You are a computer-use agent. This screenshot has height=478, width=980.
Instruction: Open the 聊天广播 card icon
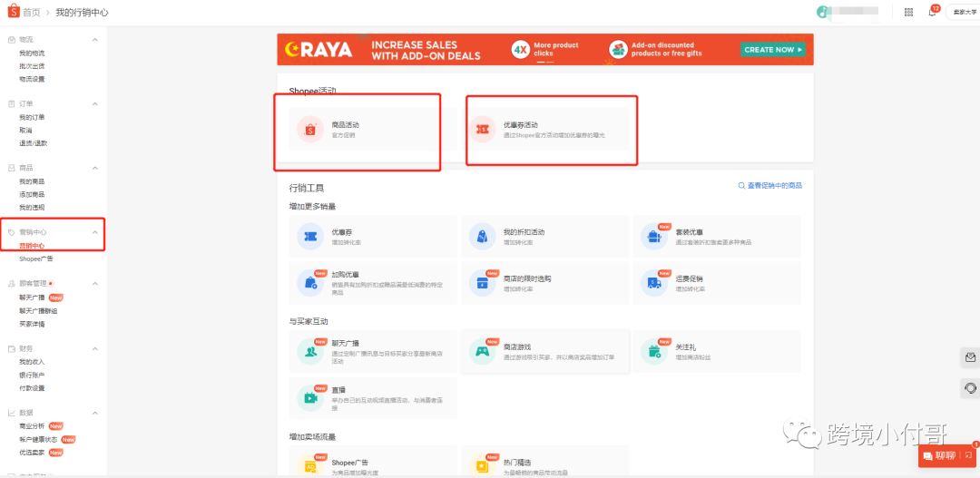point(310,352)
